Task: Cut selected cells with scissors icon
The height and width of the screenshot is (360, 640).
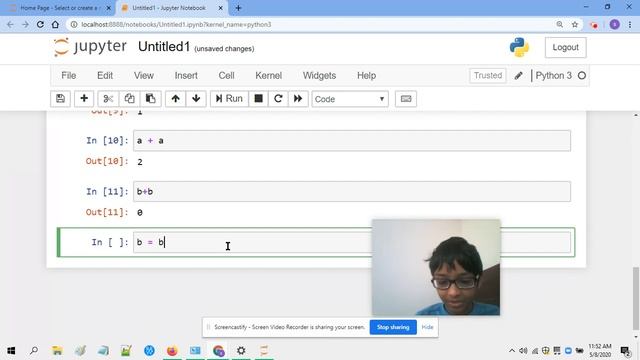Action: tap(108, 99)
